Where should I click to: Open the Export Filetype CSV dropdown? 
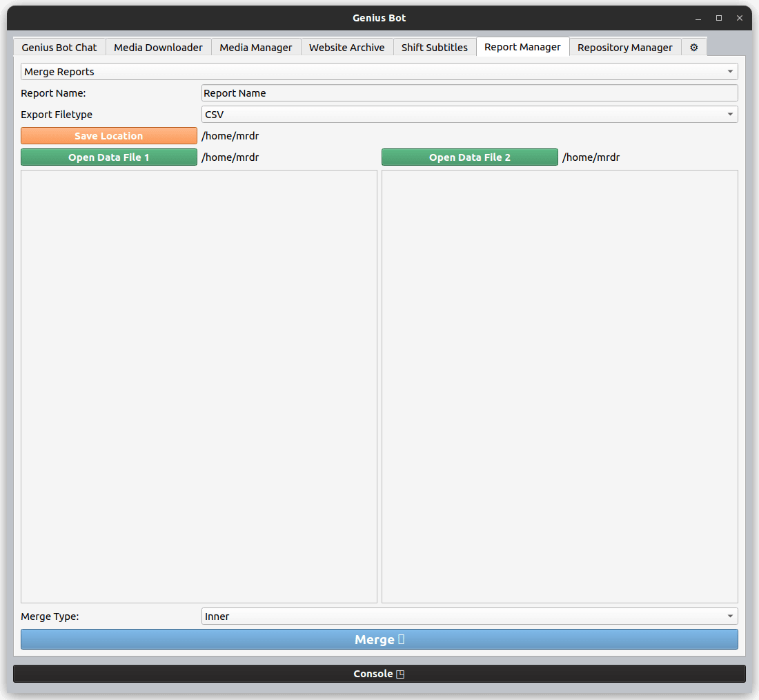469,115
